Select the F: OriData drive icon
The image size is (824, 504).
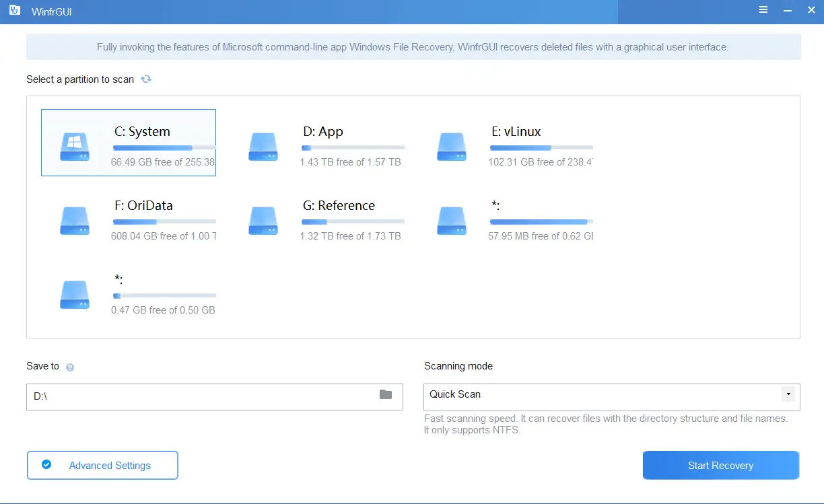[x=74, y=220]
